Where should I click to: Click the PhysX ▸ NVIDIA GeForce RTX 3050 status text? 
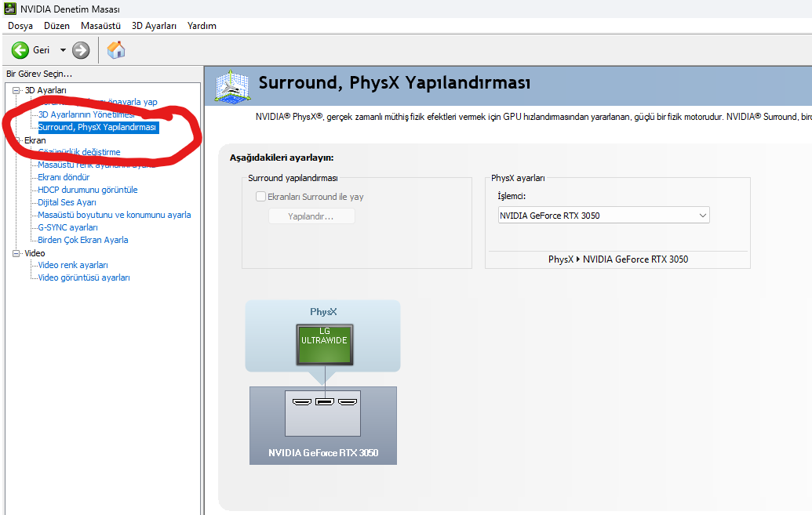coord(618,259)
